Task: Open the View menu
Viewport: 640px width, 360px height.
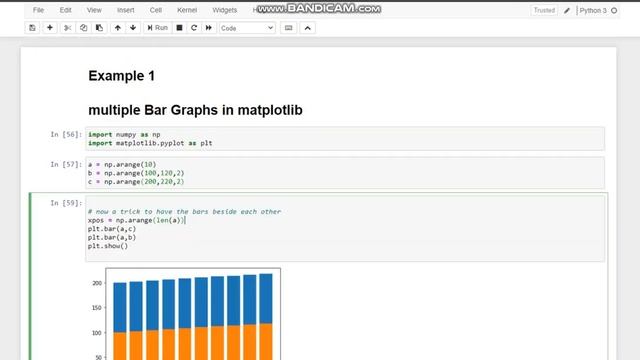Action: (94, 10)
